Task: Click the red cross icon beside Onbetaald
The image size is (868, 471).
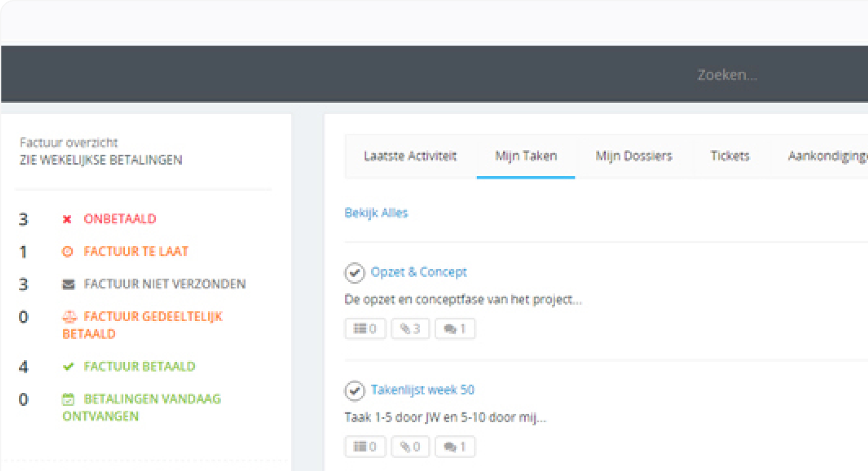Action: click(67, 219)
